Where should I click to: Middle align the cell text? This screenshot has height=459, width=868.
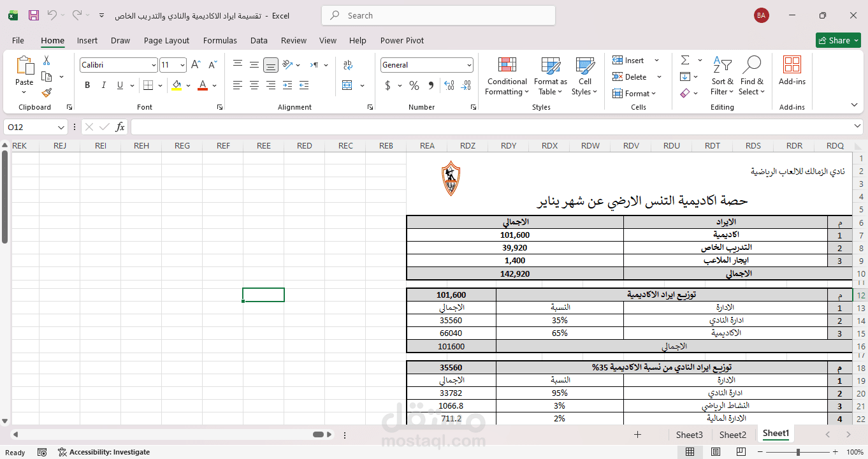coord(254,64)
